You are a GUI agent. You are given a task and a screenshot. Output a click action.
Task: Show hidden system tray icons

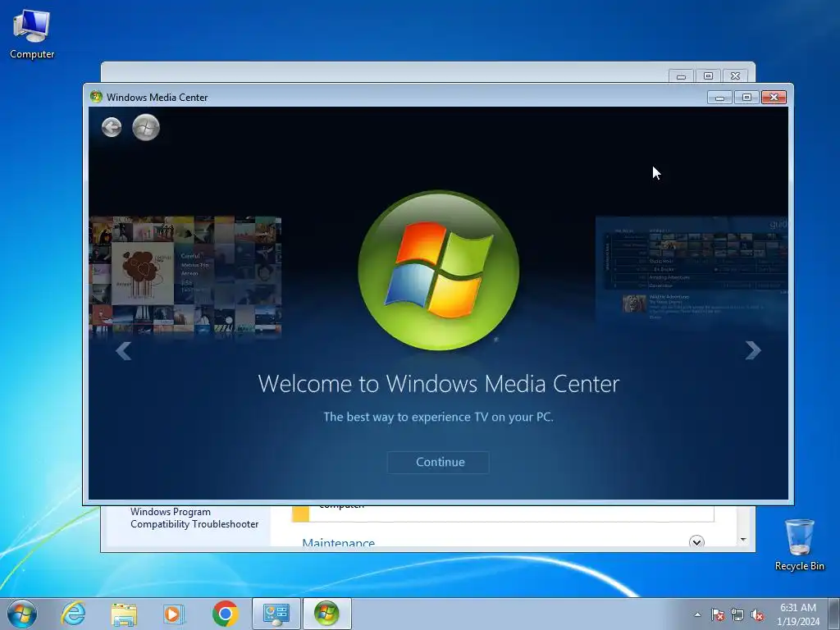(x=697, y=614)
